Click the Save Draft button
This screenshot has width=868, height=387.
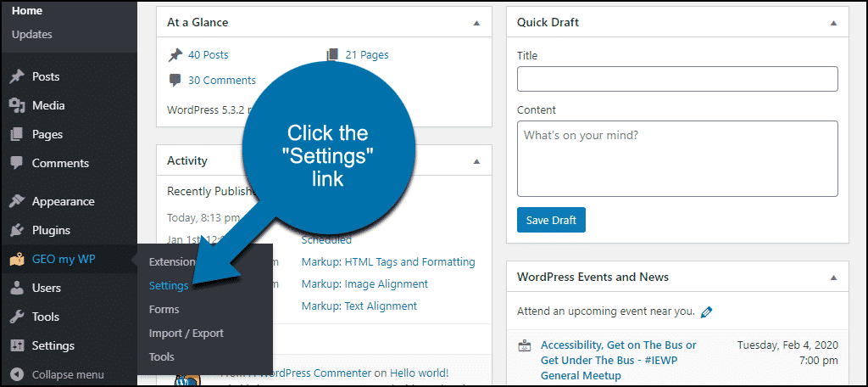click(551, 220)
